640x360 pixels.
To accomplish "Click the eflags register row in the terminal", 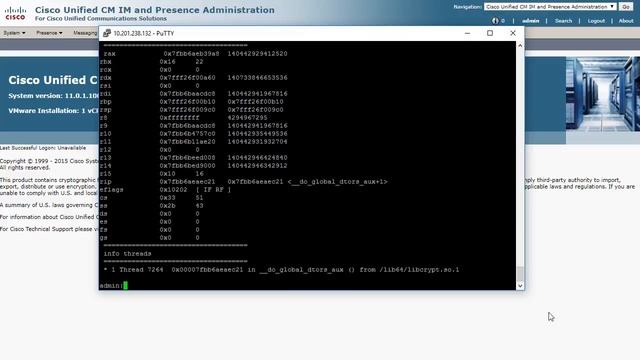I will 165,190.
